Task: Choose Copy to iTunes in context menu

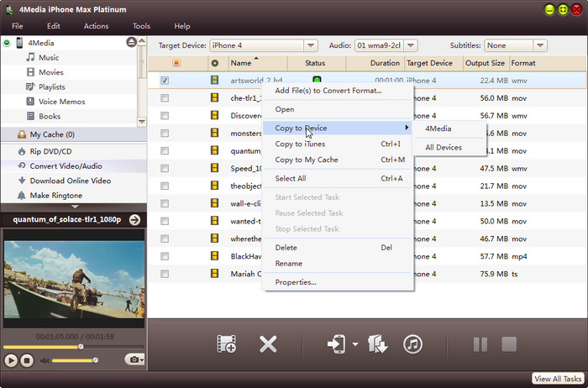Action: [301, 144]
